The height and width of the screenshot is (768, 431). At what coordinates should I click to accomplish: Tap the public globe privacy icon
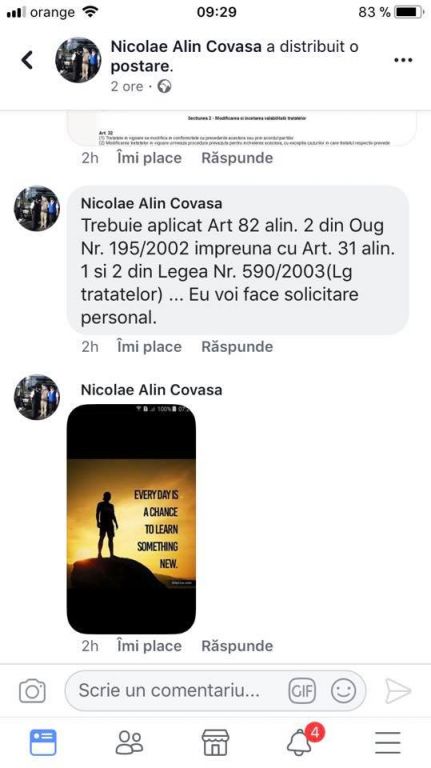pyautogui.click(x=164, y=87)
